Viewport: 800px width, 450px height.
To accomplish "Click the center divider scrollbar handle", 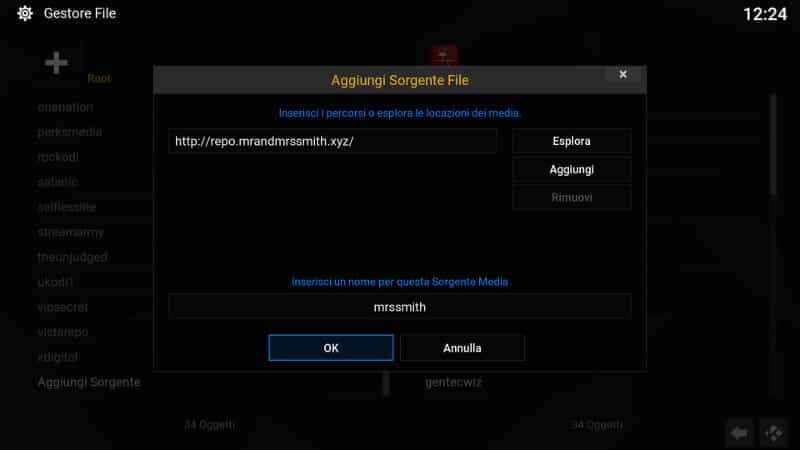I will [x=386, y=384].
